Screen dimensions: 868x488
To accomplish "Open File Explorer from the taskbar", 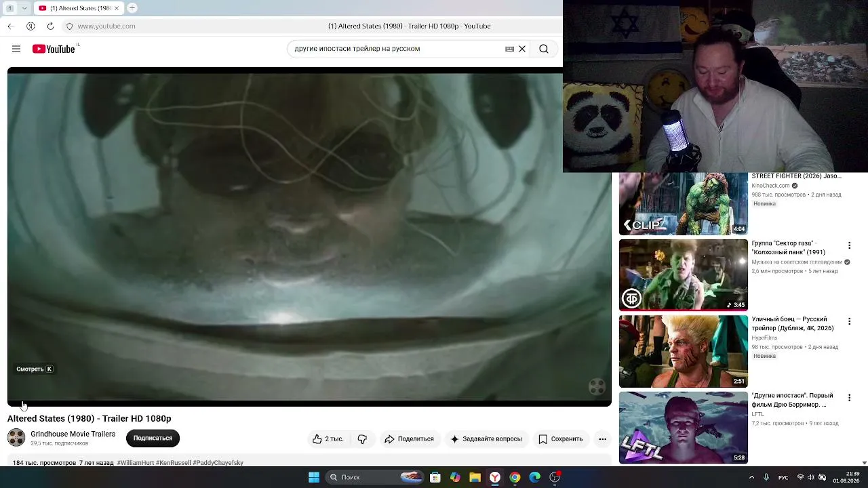I will click(475, 477).
